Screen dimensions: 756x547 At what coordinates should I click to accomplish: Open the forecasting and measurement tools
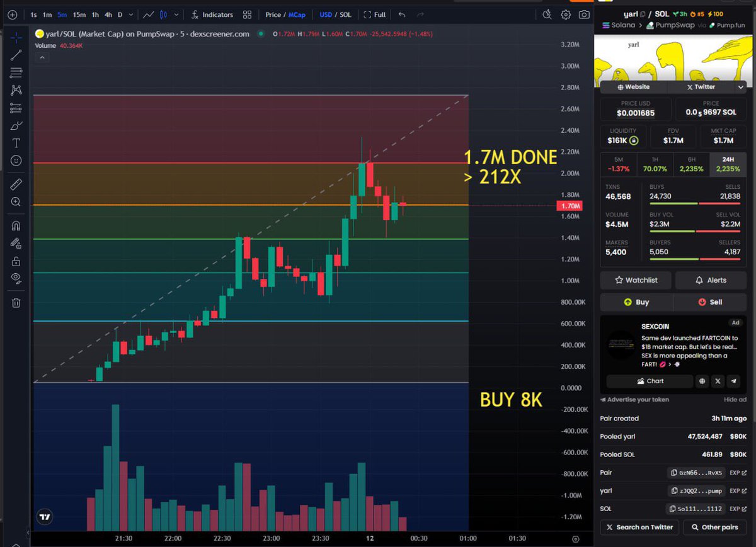tap(16, 108)
